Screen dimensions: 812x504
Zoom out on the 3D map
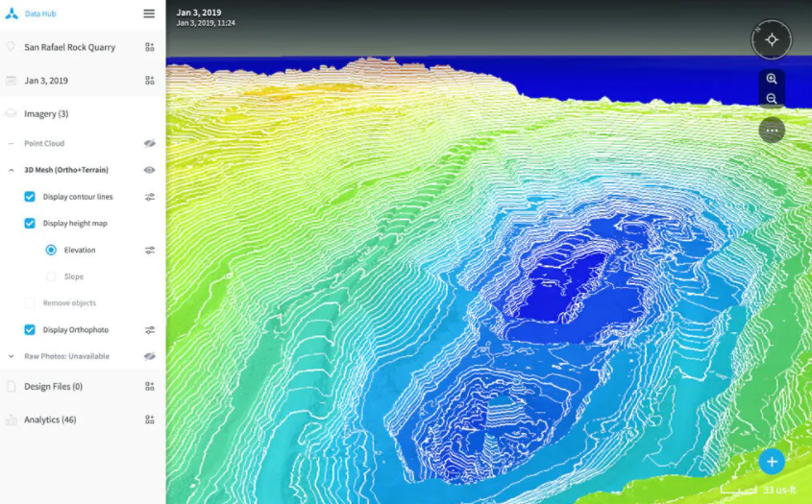pyautogui.click(x=771, y=99)
